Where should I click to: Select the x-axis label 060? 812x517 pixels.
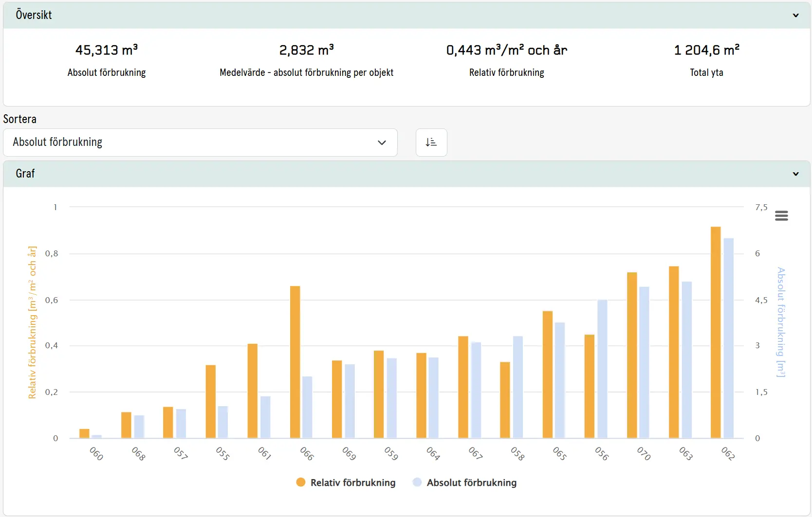tap(96, 454)
